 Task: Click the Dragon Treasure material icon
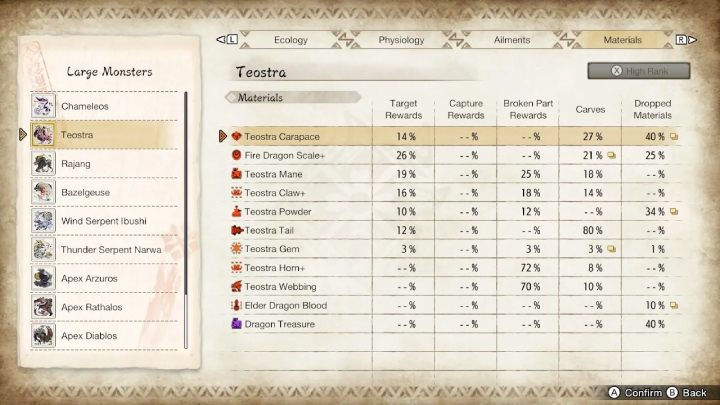(x=236, y=324)
